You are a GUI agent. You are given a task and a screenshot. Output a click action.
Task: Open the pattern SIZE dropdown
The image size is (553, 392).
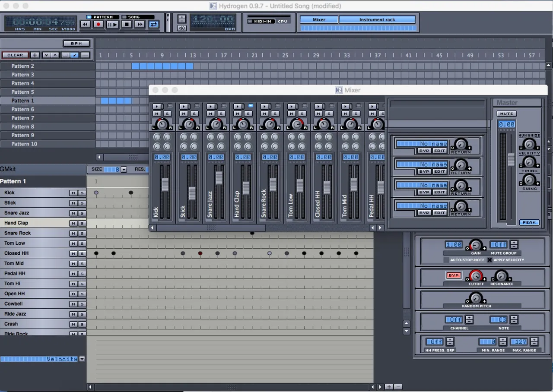(x=124, y=170)
